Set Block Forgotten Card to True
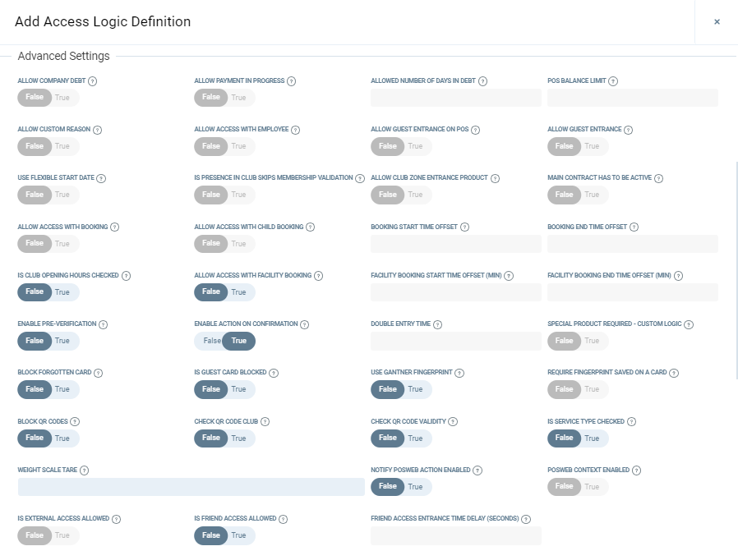Image resolution: width=738 pixels, height=560 pixels. coord(63,389)
